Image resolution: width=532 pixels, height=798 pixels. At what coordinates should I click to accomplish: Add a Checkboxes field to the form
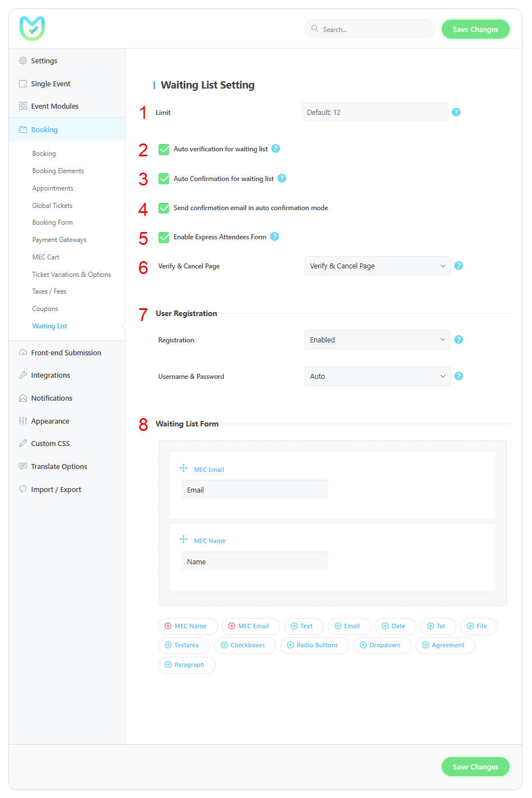[x=245, y=646]
